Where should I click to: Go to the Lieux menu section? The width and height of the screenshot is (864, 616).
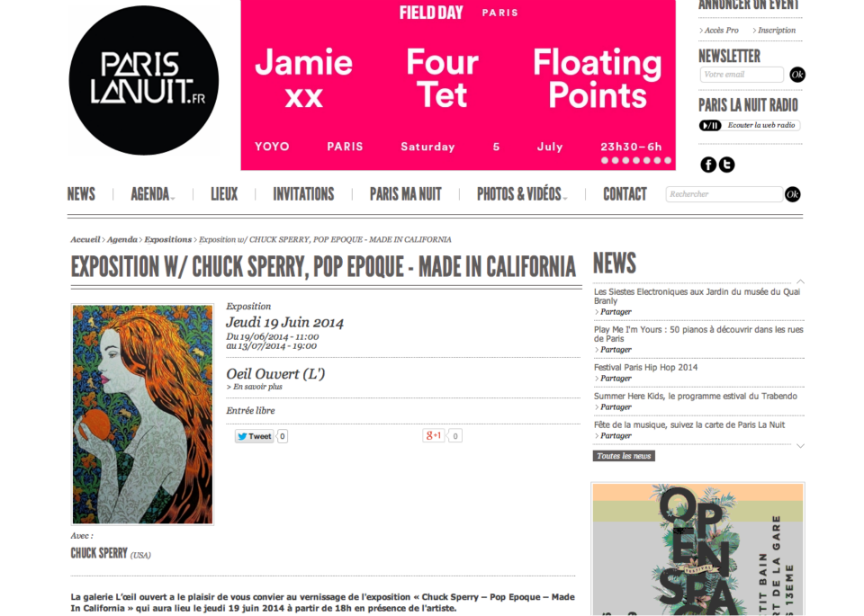pos(224,194)
